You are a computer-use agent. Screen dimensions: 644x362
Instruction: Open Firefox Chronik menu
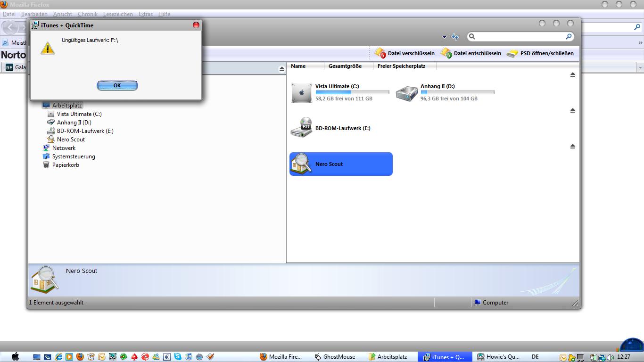click(x=88, y=14)
